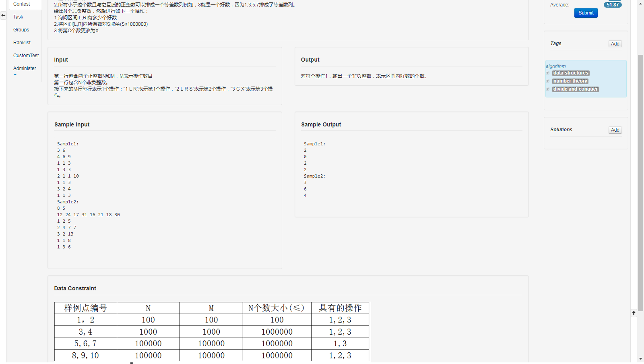Submit a solution with the Submit button
This screenshot has width=644, height=364.
pos(586,13)
